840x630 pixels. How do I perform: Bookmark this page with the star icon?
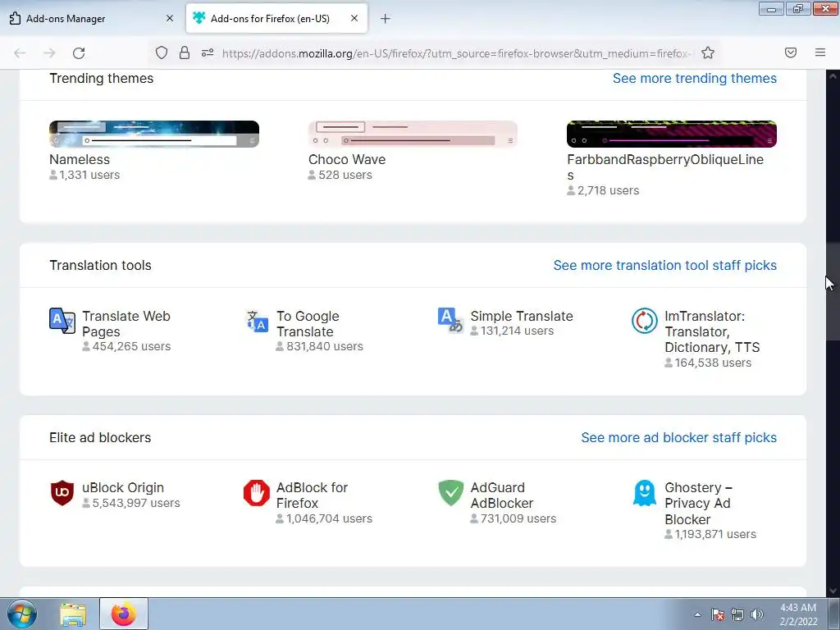[x=708, y=52]
